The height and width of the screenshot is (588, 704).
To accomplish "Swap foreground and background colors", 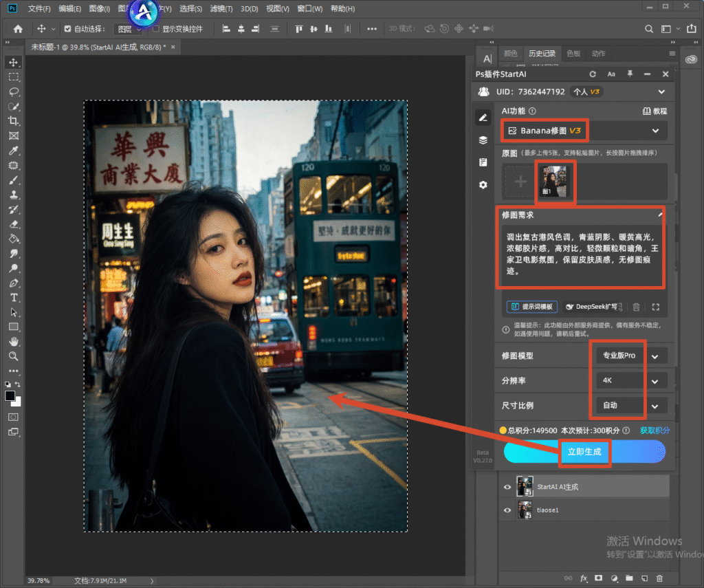I will pyautogui.click(x=18, y=384).
